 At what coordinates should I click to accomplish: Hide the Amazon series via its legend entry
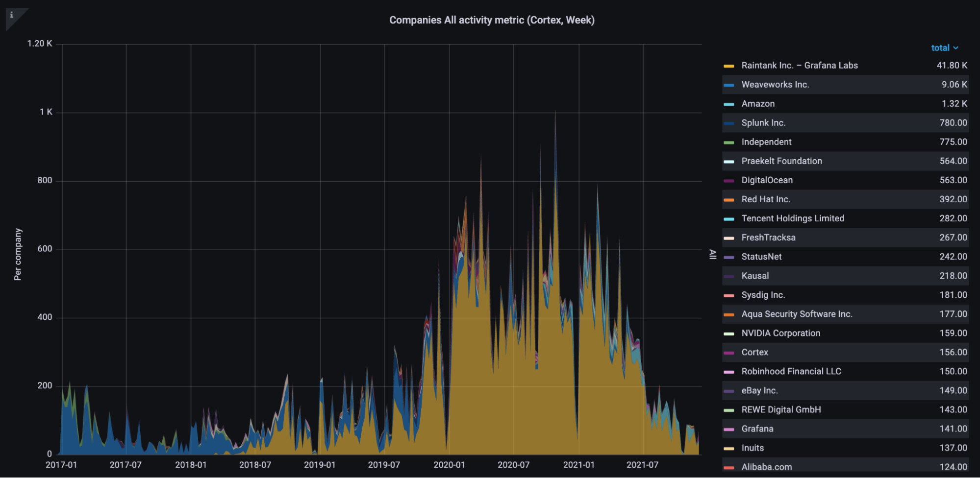click(757, 103)
